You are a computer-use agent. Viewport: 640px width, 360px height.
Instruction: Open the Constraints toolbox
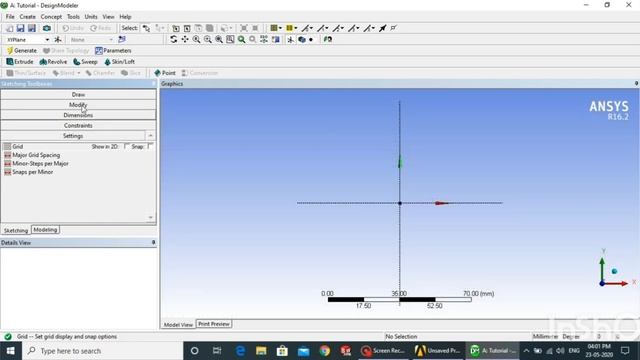[78, 125]
